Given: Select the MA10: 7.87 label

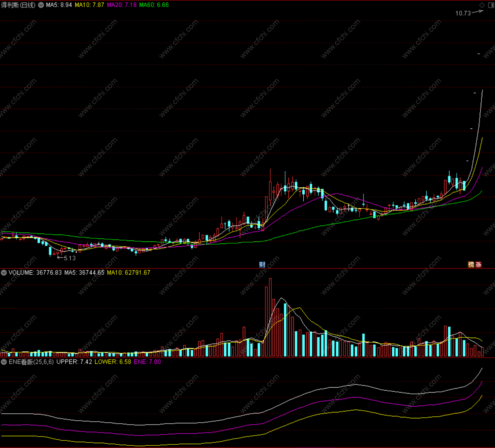Looking at the screenshot, I should click(89, 5).
